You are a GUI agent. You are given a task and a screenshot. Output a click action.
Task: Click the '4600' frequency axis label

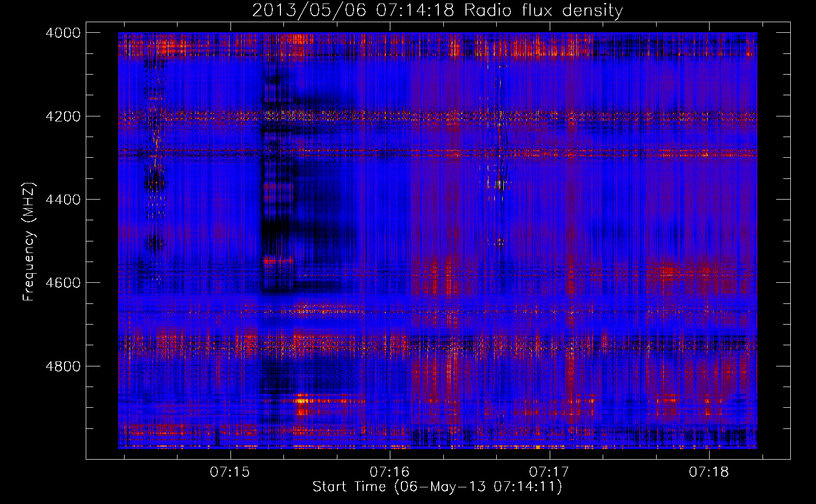pyautogui.click(x=63, y=283)
